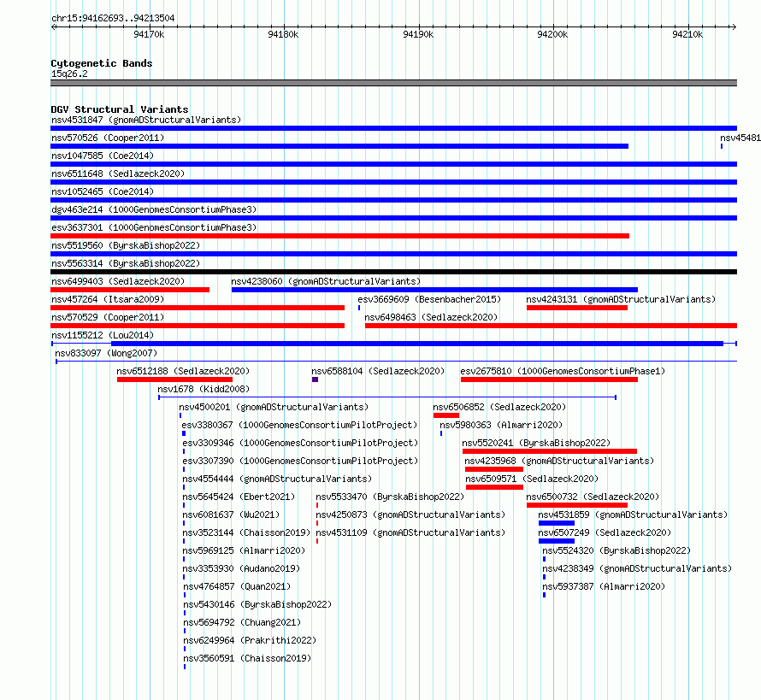Screen dimensions: 761x700
Task: Click nsv5980363 (Almarri2020) label
Action: 501,425
